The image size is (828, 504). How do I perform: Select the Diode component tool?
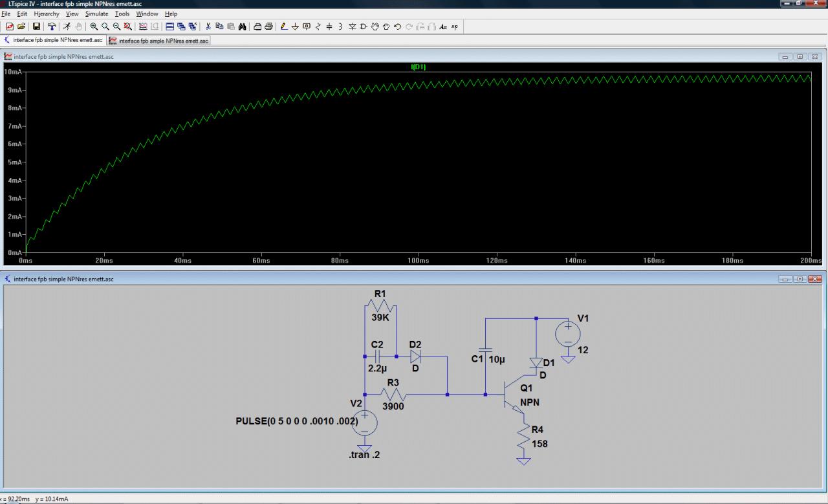(x=352, y=27)
